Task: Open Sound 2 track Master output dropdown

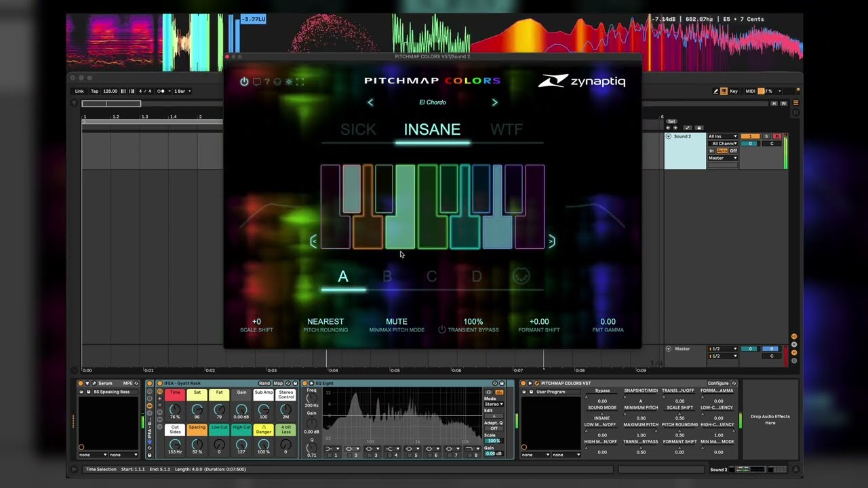Action: (723, 158)
